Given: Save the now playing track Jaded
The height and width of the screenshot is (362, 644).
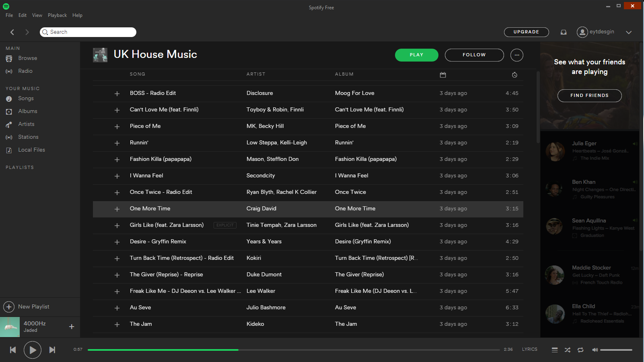Looking at the screenshot, I should [72, 327].
